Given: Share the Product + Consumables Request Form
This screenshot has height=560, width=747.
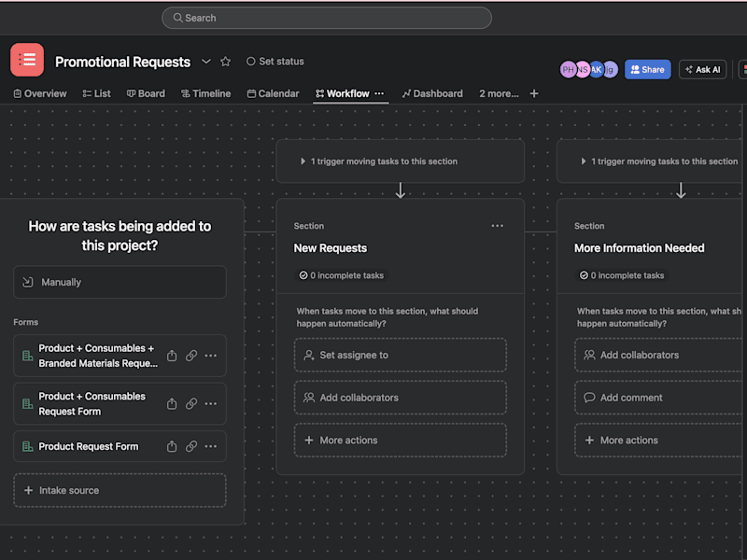Looking at the screenshot, I should 172,404.
